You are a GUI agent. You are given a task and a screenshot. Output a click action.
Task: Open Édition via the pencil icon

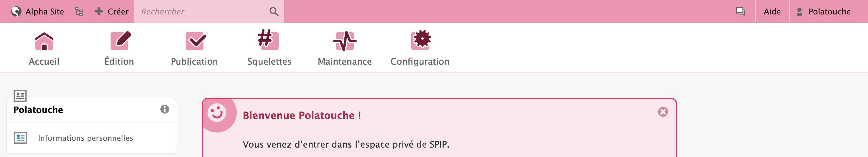pos(120,40)
